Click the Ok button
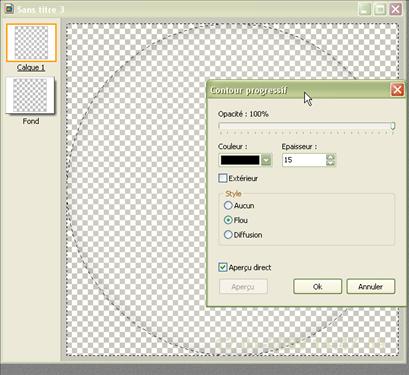The height and width of the screenshot is (375, 409). 318,286
